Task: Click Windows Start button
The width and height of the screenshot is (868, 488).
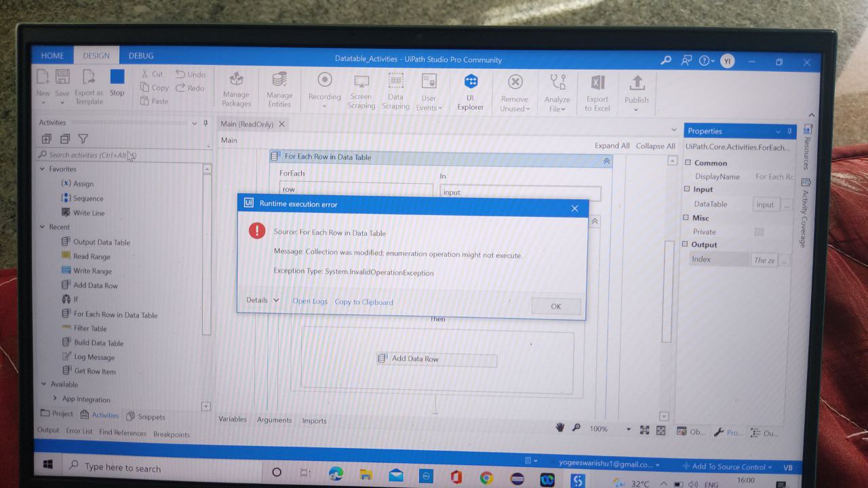Action: (48, 464)
